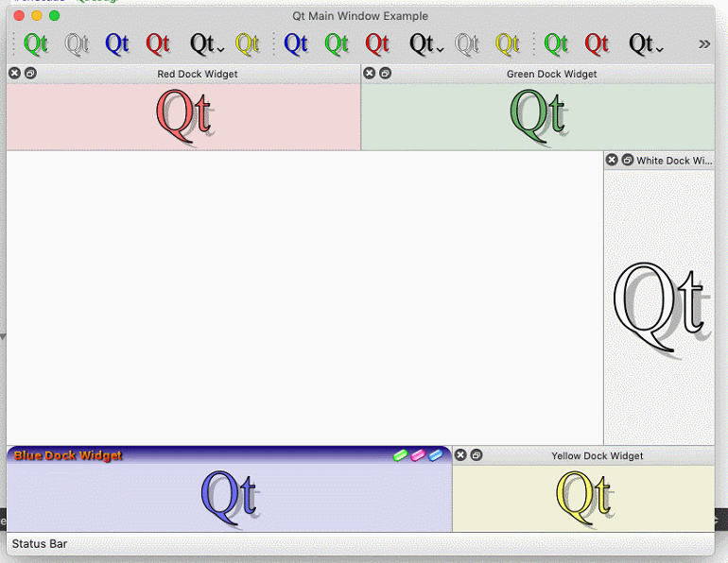The width and height of the screenshot is (728, 563).
Task: Click the Qt Main Window Example window title
Action: (x=360, y=16)
